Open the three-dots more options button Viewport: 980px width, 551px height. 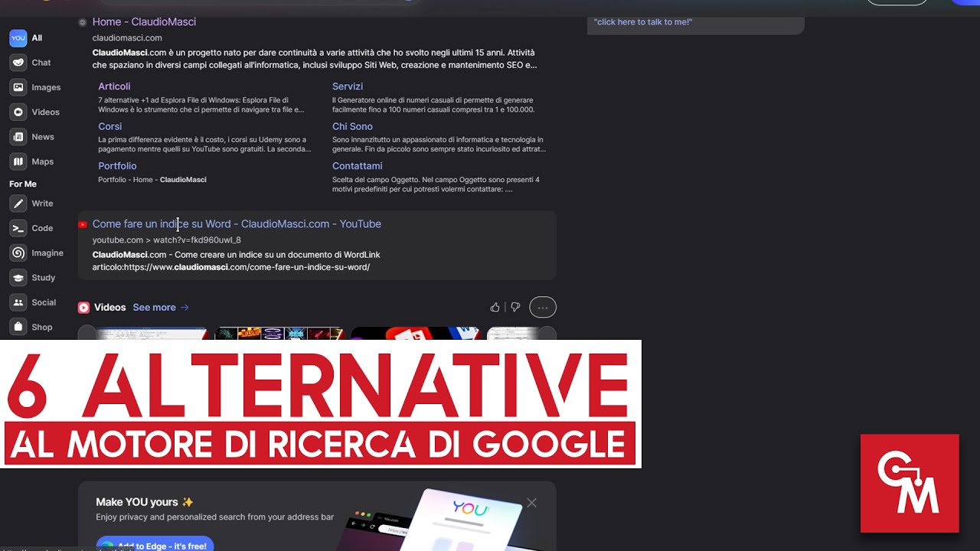(x=543, y=308)
